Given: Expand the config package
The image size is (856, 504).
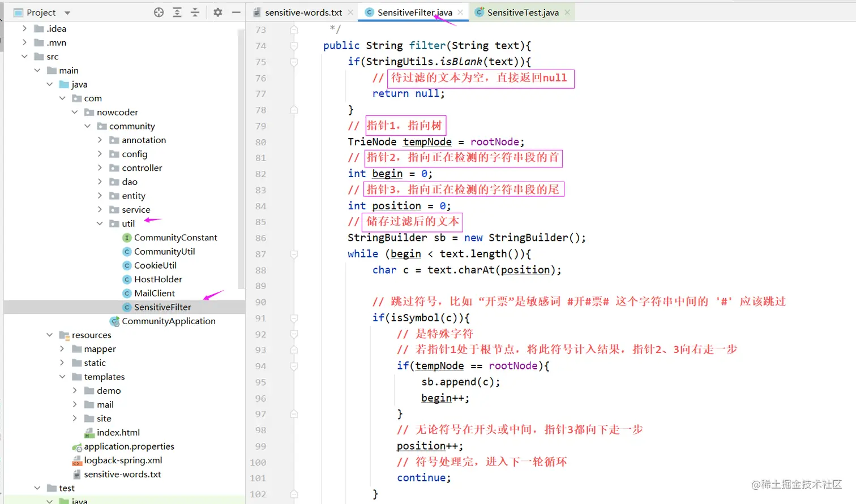Looking at the screenshot, I should [100, 154].
